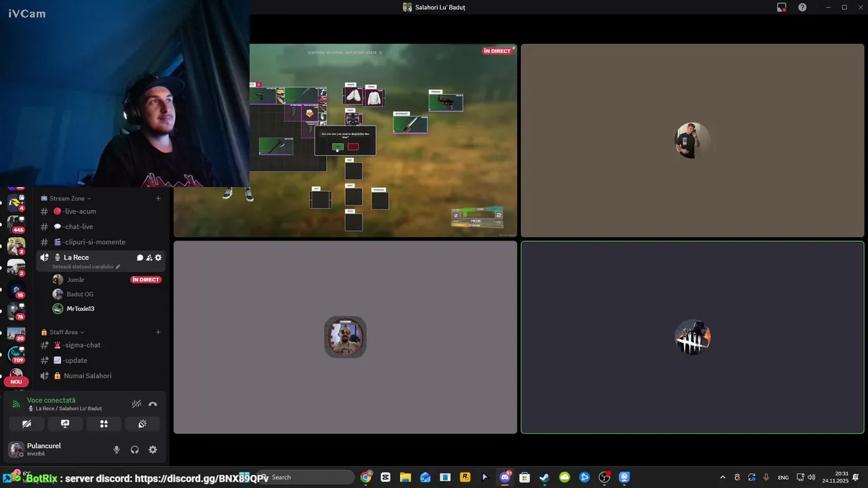
Task: Start an activity from voice panel
Action: click(104, 424)
